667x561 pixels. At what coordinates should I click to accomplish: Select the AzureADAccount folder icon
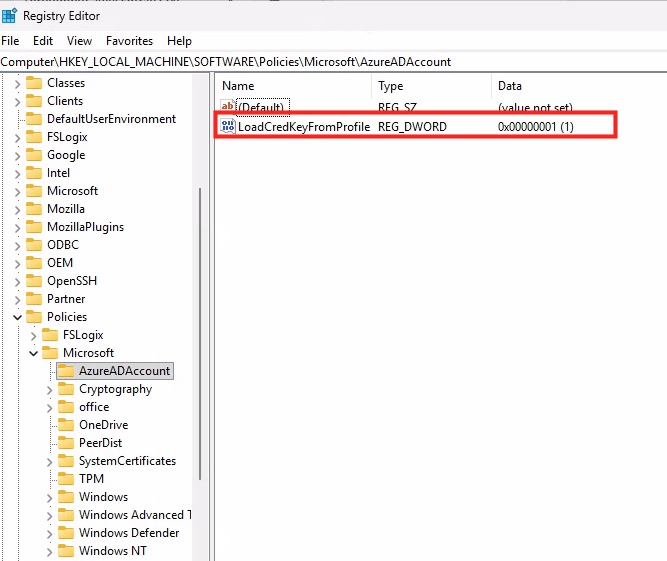coord(66,371)
